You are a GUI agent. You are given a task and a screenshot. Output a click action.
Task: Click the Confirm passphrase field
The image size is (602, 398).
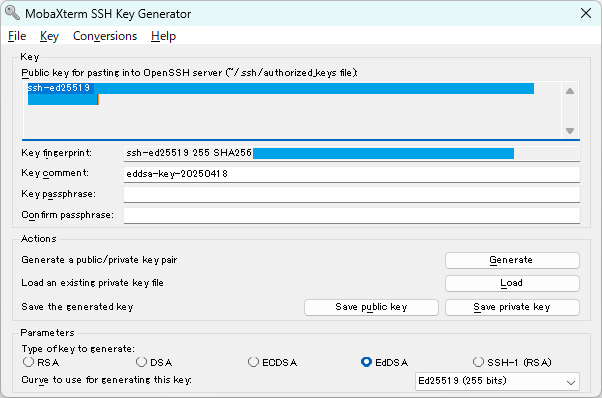pos(352,215)
